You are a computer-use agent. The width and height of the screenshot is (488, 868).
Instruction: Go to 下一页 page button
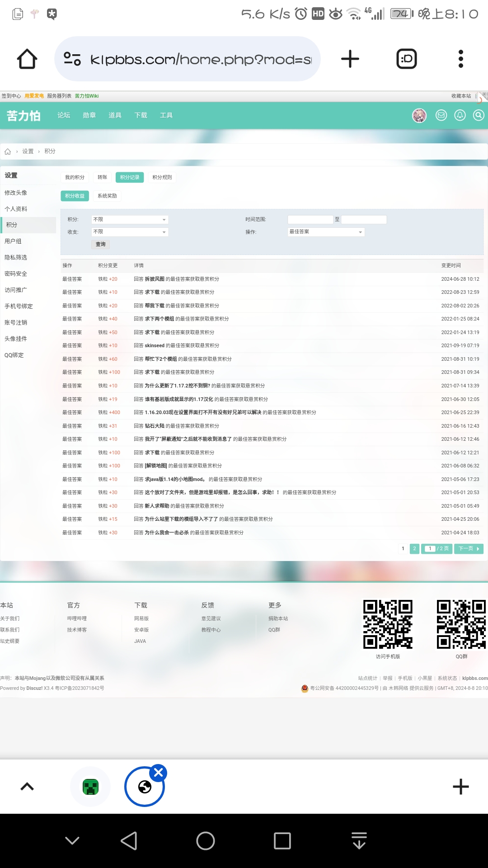point(469,549)
